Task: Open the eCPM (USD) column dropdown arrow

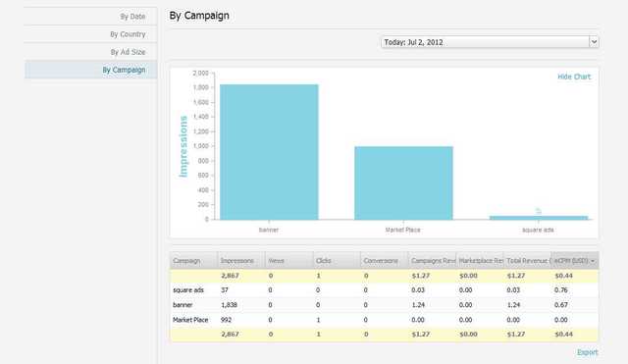Action: coord(593,261)
